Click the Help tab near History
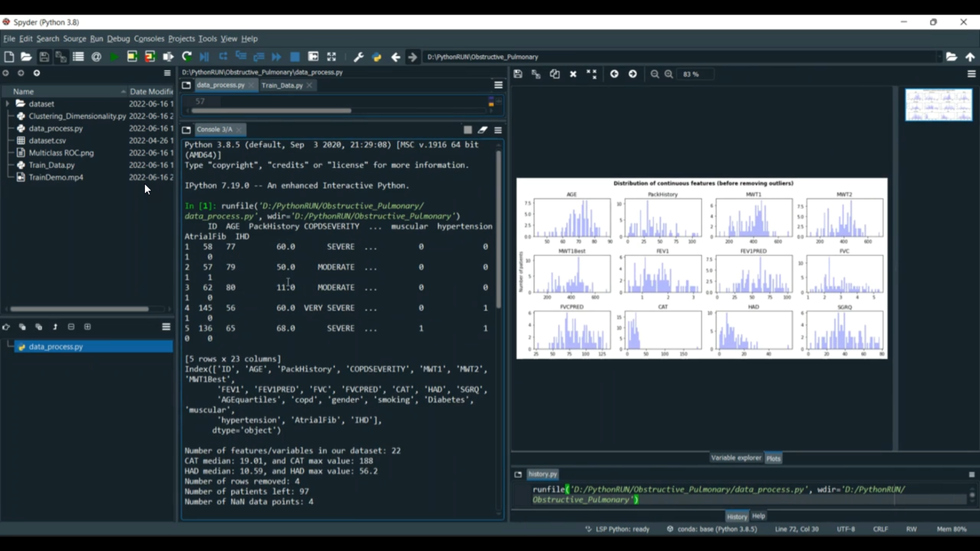Screen dimensions: 980x551 click(x=758, y=516)
